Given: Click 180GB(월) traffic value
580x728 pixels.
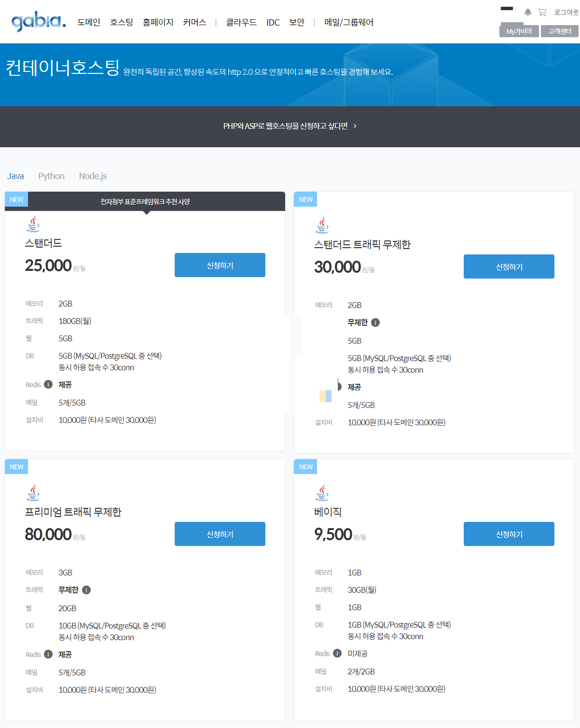Looking at the screenshot, I should [x=75, y=321].
